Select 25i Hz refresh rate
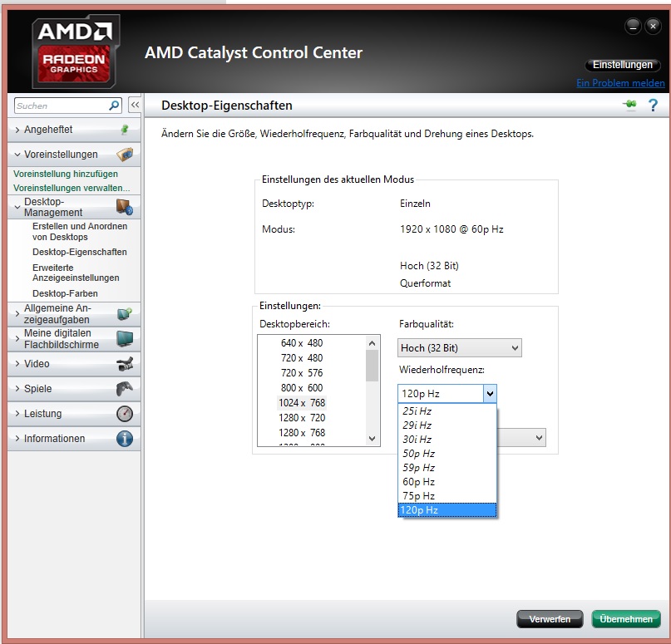671x644 pixels. (x=447, y=411)
